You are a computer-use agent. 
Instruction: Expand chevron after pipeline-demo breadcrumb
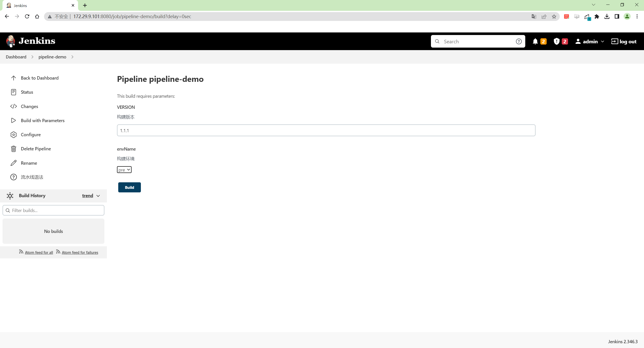[72, 57]
